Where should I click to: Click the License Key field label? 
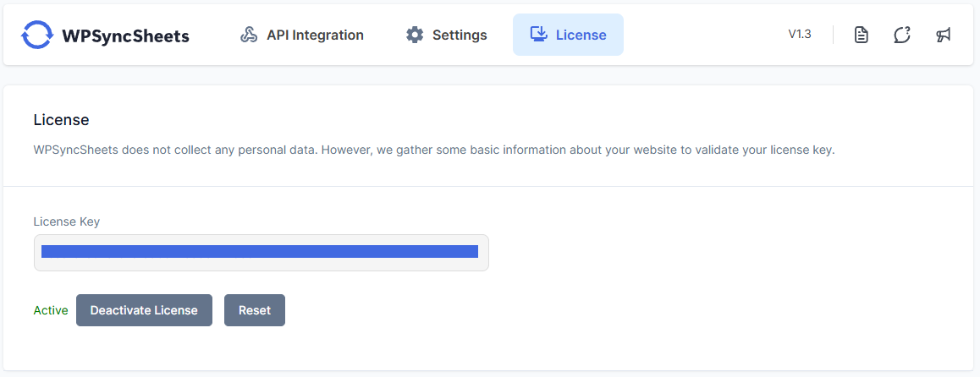click(67, 221)
